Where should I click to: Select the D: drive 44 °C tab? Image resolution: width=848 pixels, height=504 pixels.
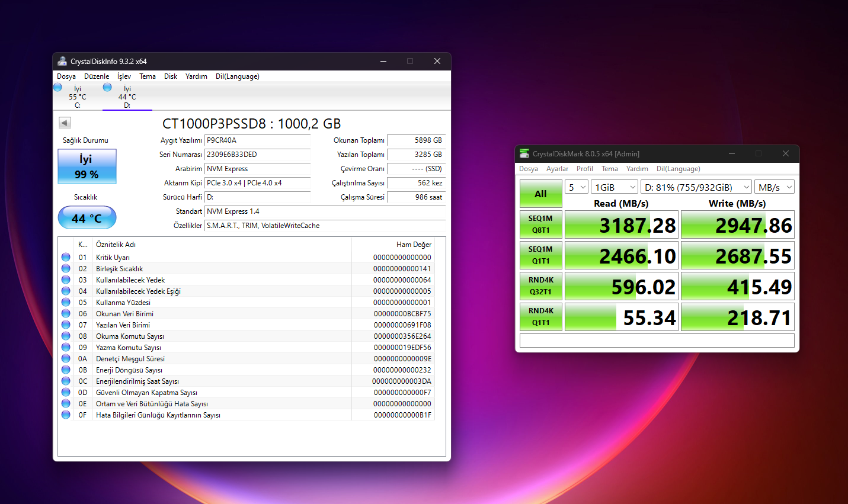pyautogui.click(x=127, y=97)
